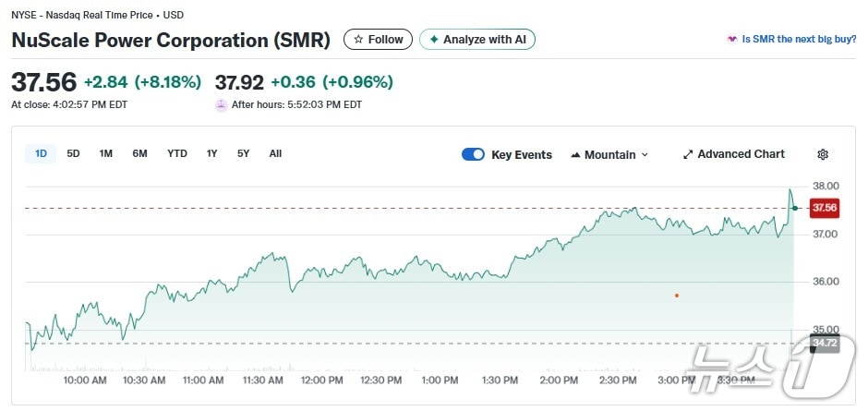Open "Is SMR the next big buy?" link
Screen dimensions: 868x411
799,40
